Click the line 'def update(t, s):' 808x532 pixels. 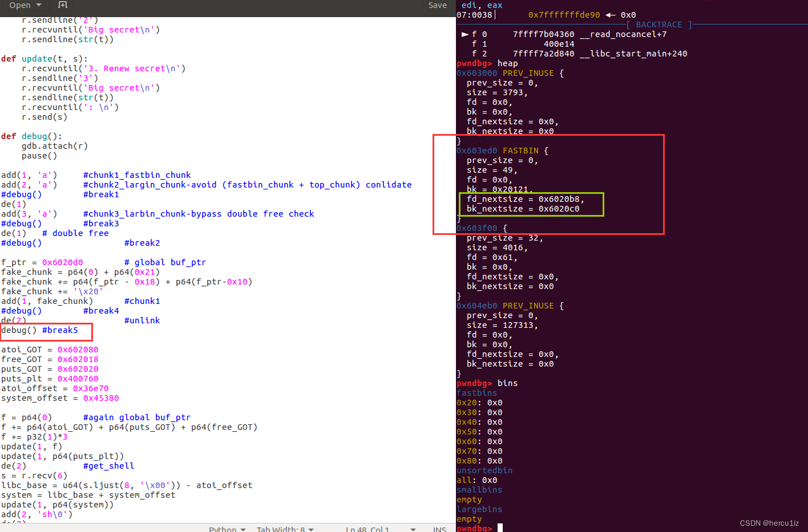pyautogui.click(x=45, y=59)
